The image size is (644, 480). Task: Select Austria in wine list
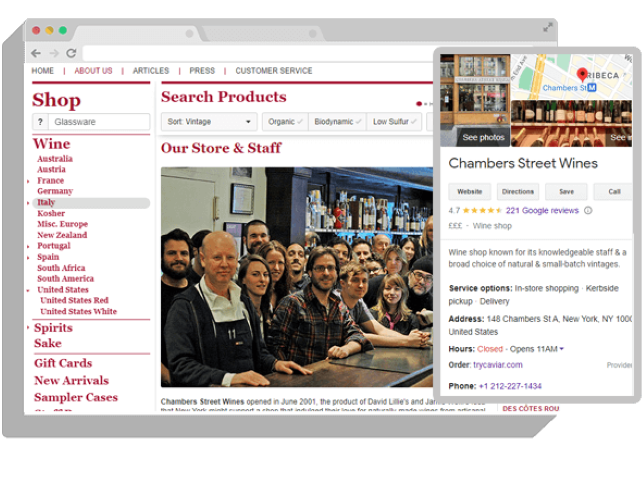click(51, 170)
